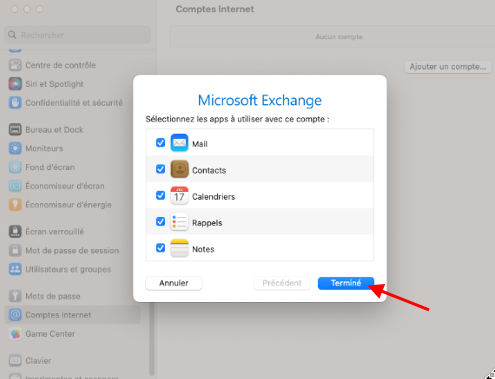The width and height of the screenshot is (495, 379).
Task: Click the Économiseur d'énergie bulb icon
Action: [x=15, y=205]
